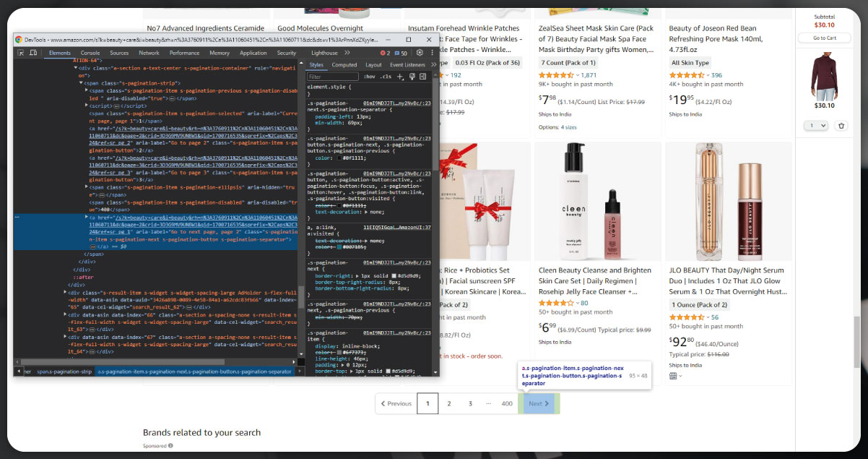This screenshot has height=459, width=868.
Task: Click the Previous pagination button
Action: tap(396, 403)
